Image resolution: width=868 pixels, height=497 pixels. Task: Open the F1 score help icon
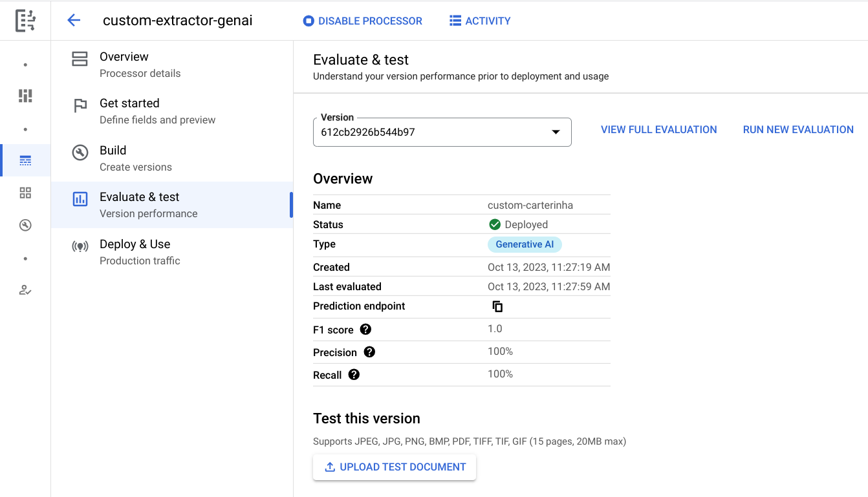point(365,330)
